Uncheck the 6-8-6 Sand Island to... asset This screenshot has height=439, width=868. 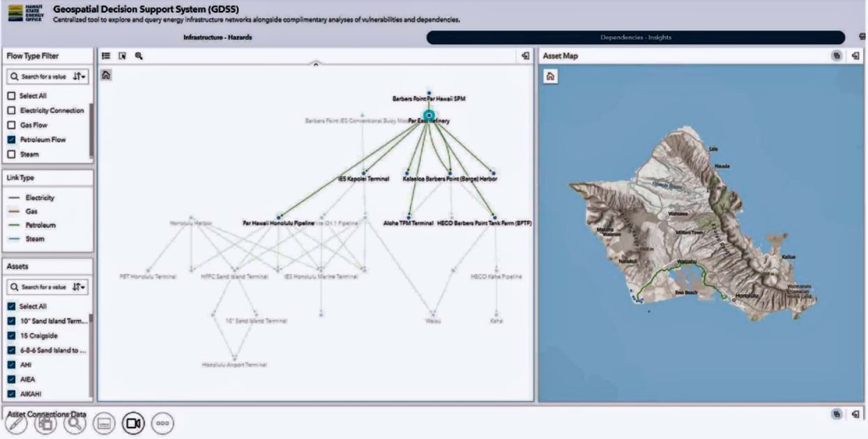coord(11,351)
